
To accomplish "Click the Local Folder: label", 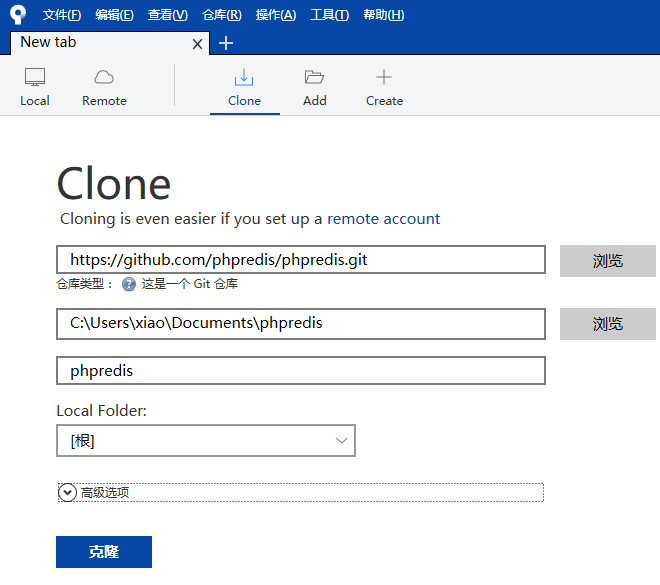I will 101,411.
